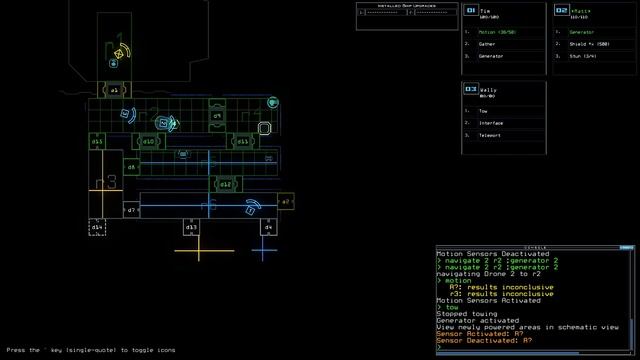Click the r1 room label
The height and width of the screenshot is (360, 640).
pyautogui.click(x=114, y=46)
